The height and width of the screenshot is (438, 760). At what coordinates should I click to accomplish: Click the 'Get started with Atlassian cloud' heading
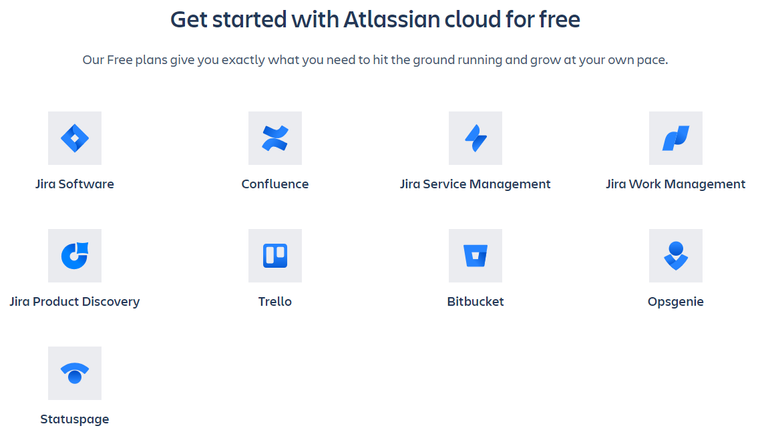[375, 20]
